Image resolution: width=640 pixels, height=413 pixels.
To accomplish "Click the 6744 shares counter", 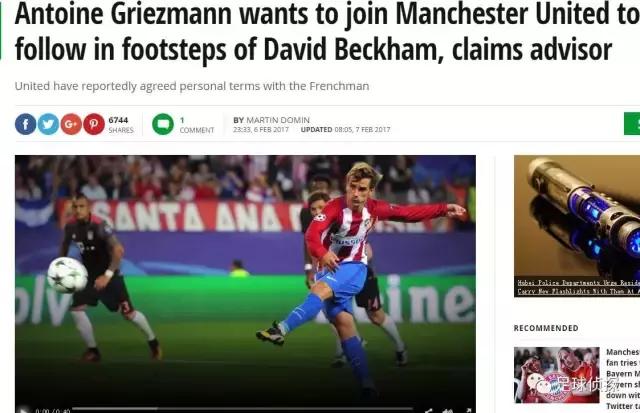I will pos(121,124).
